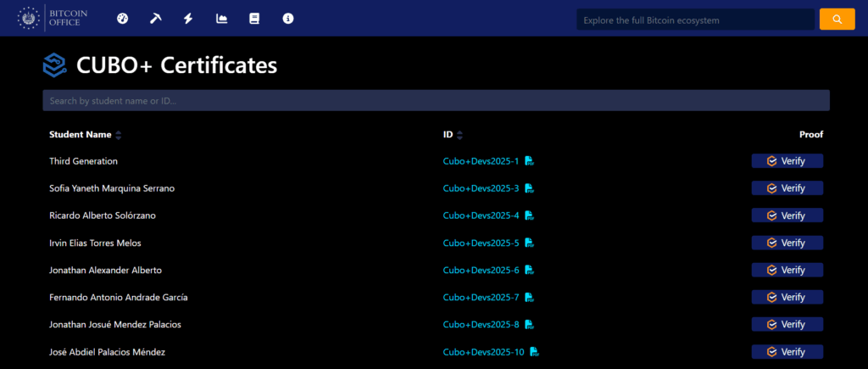Download PDF icon for Cubo+Devs2025-1
The height and width of the screenshot is (369, 868).
pyautogui.click(x=529, y=161)
